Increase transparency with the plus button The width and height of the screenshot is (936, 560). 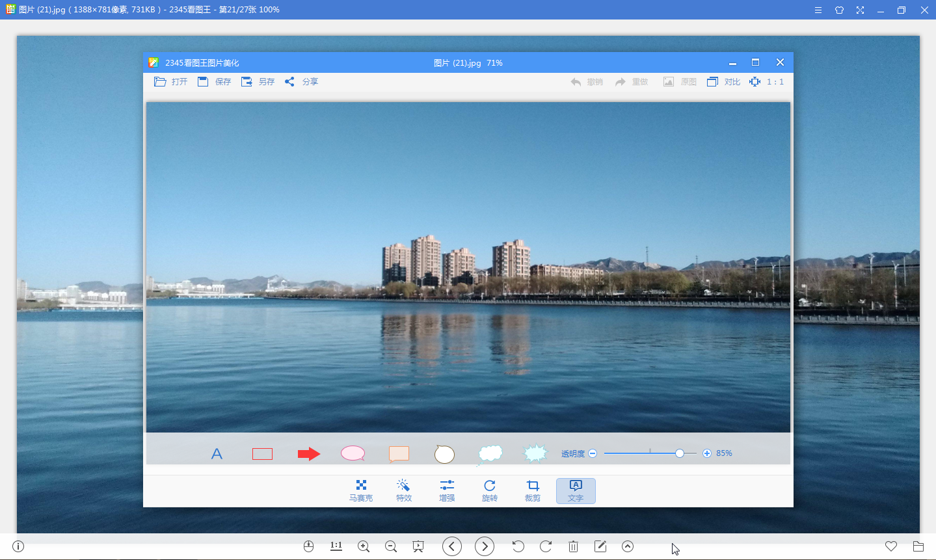click(x=707, y=453)
